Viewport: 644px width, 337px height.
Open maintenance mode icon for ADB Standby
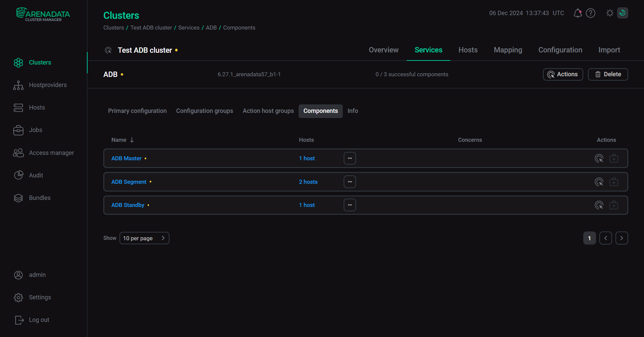614,205
